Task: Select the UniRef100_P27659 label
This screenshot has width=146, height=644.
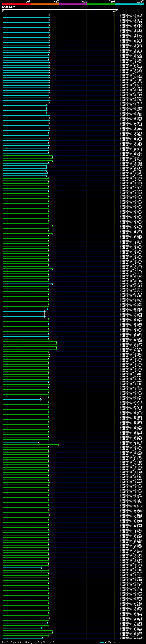Action: click(131, 301)
